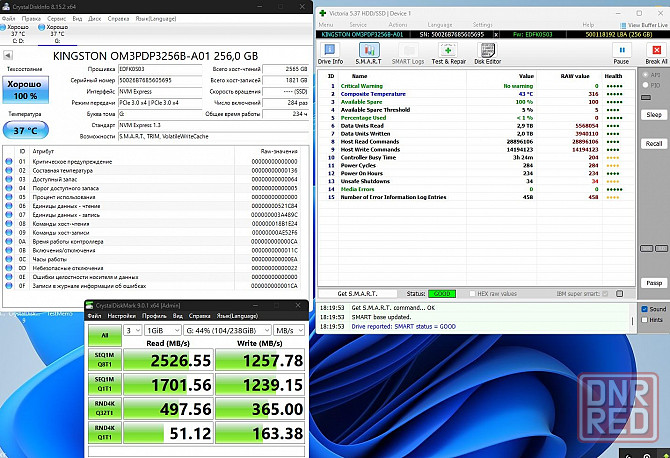
Task: Open test count dropdown showing 3
Action: [x=134, y=329]
